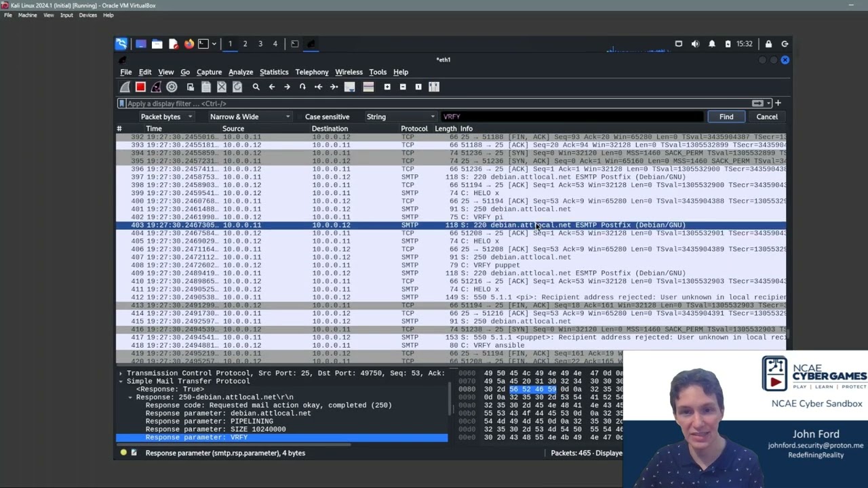Screen dimensions: 868x488
Task: Switch to workspace 2
Action: [x=245, y=44]
